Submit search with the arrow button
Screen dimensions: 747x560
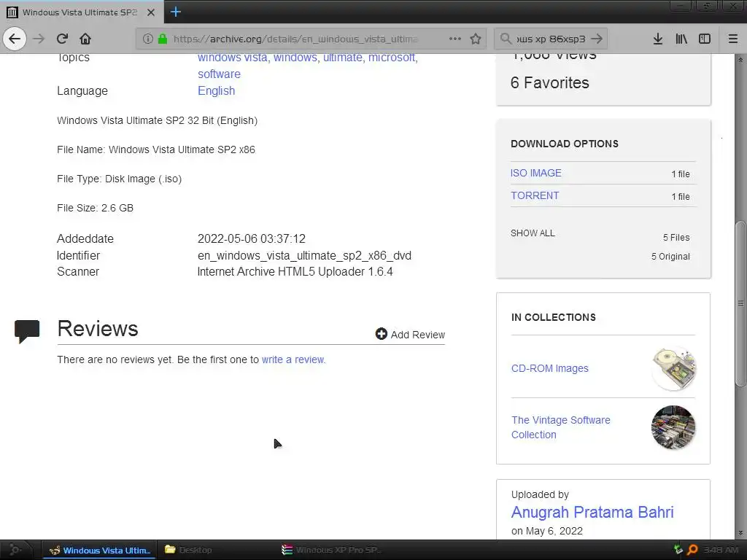[x=597, y=39]
